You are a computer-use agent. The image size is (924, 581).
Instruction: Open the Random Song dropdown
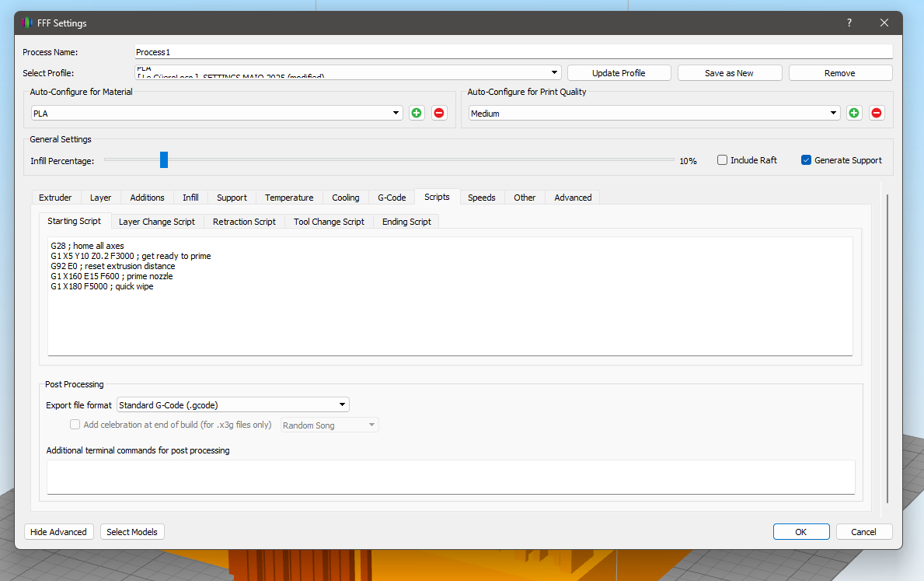click(x=330, y=425)
